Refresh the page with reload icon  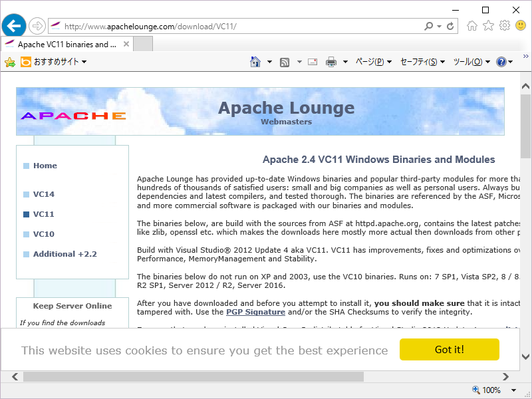click(x=450, y=26)
